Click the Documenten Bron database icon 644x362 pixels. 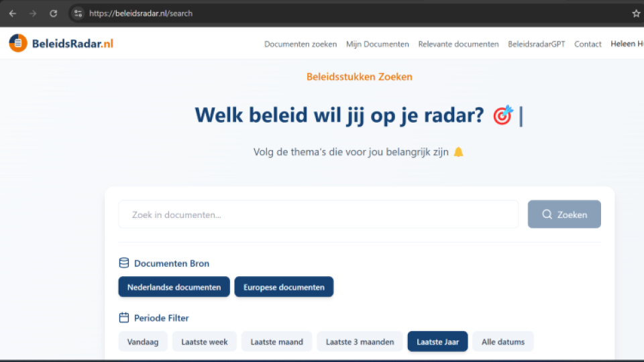[124, 263]
